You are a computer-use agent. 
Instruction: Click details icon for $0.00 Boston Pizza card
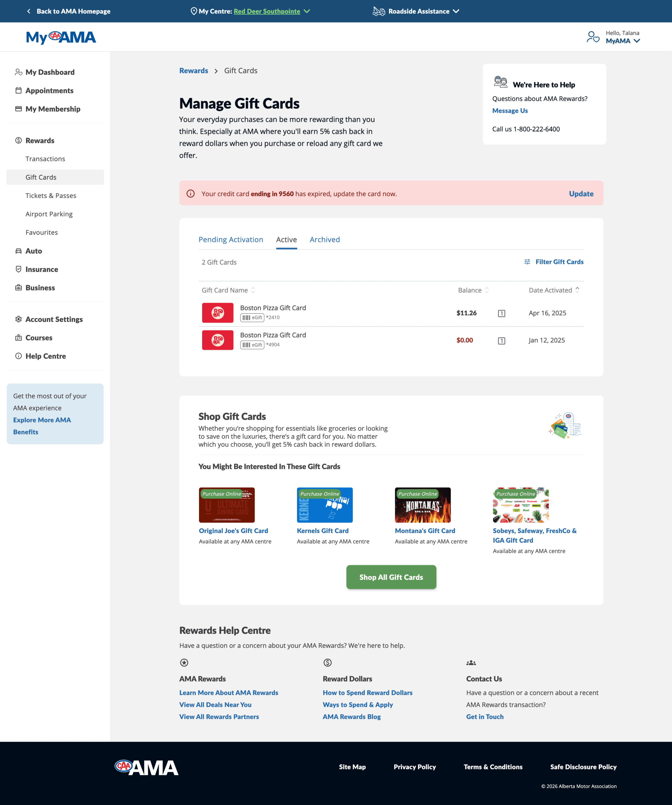(x=502, y=341)
